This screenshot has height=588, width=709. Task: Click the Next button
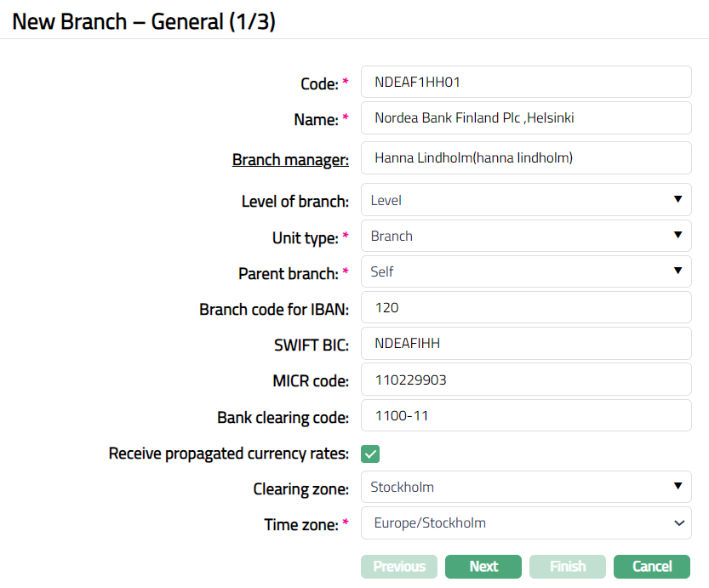(x=483, y=567)
